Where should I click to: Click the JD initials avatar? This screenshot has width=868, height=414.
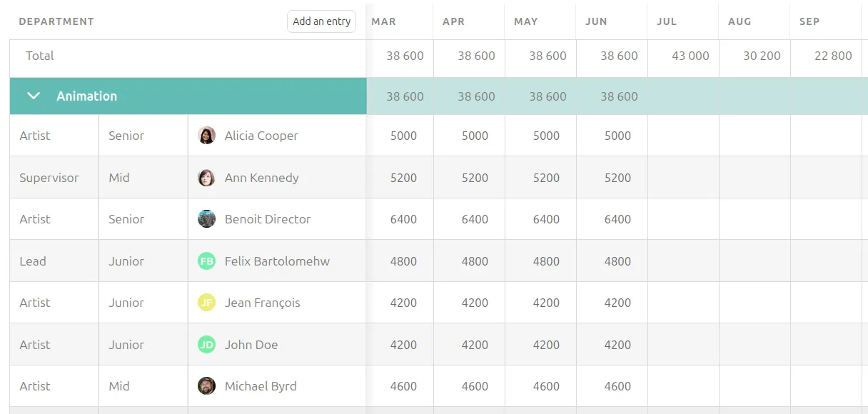click(206, 345)
